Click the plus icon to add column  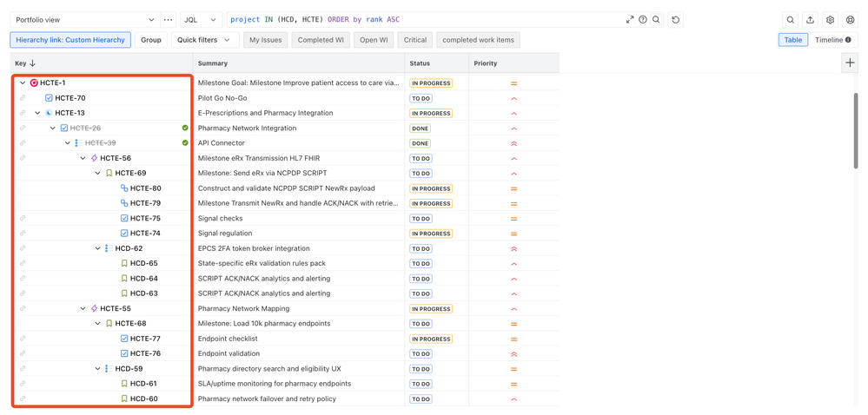(850, 63)
